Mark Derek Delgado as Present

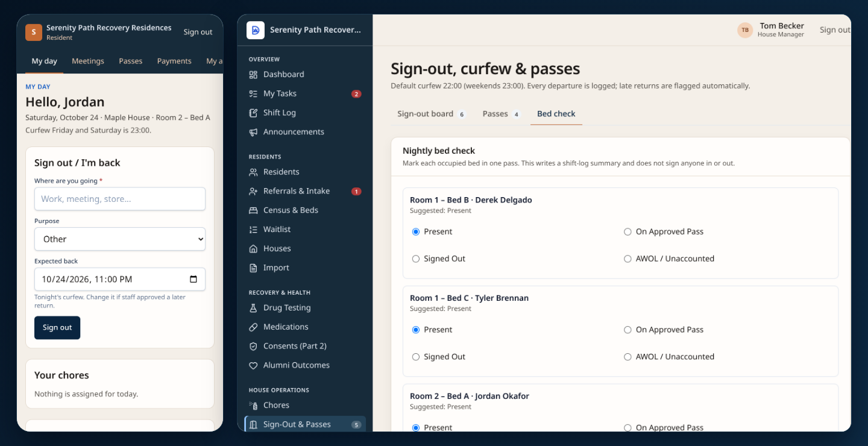[x=416, y=232]
